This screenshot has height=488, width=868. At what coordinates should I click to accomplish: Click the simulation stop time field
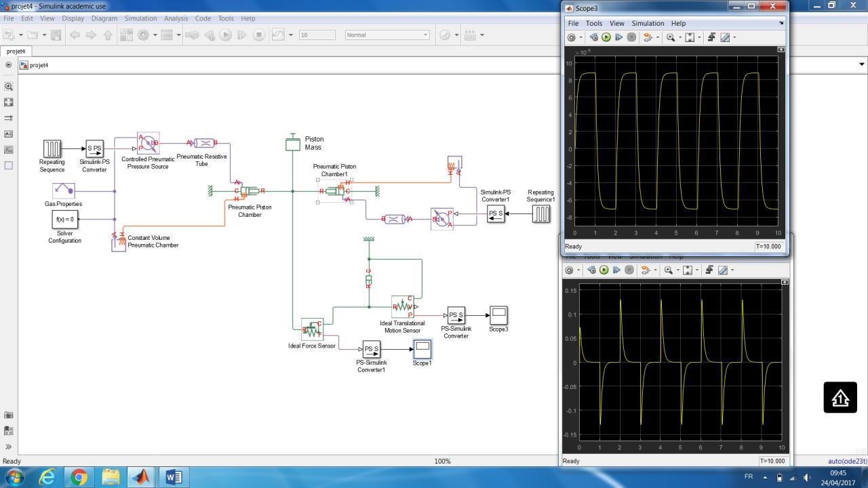click(317, 35)
